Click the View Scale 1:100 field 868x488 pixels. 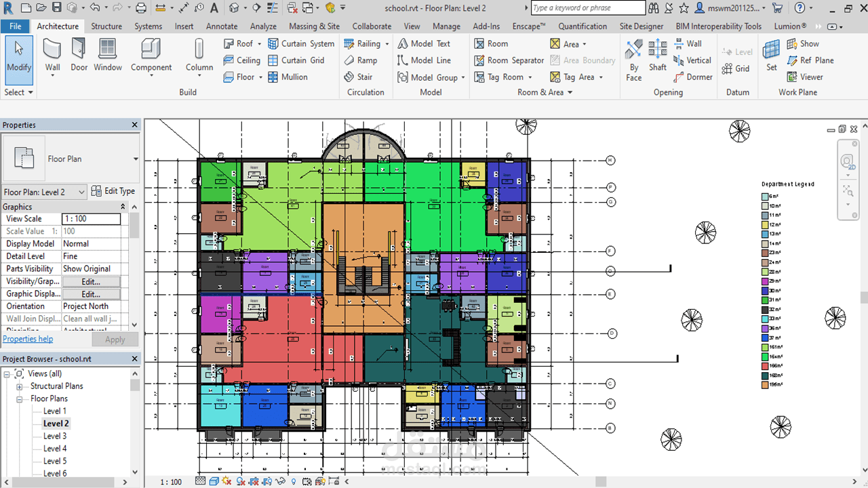tap(91, 219)
